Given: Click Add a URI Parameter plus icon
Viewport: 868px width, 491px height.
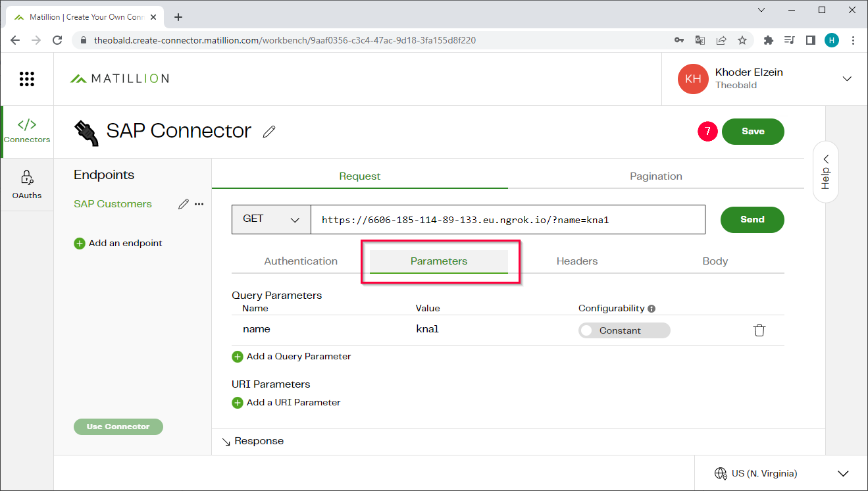Looking at the screenshot, I should 238,403.
